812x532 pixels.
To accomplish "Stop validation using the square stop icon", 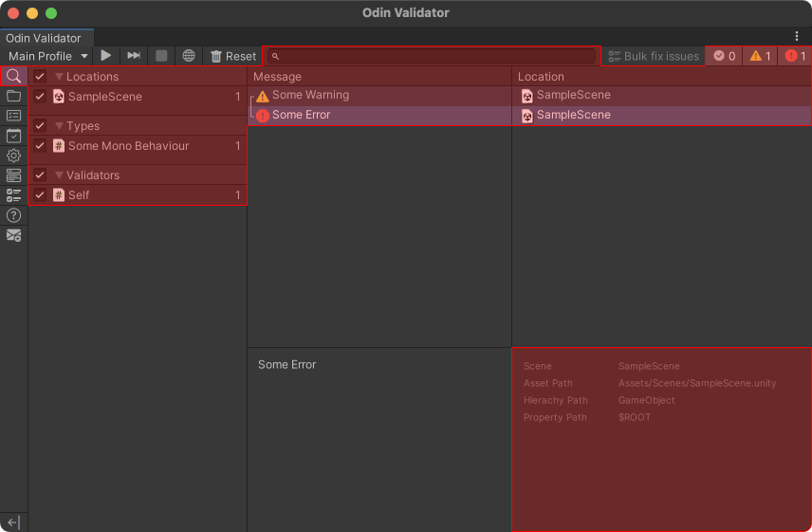I will (x=161, y=56).
